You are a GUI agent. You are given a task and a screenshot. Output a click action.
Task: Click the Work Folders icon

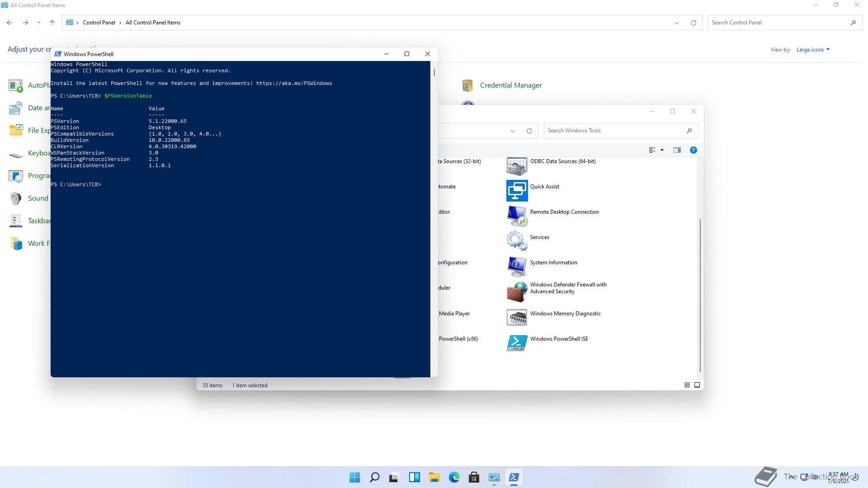tap(16, 244)
